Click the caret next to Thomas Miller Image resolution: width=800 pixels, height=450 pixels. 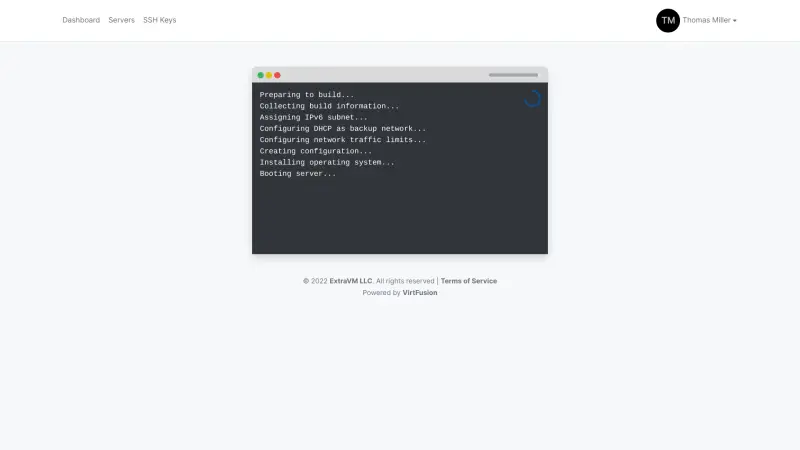pos(735,21)
